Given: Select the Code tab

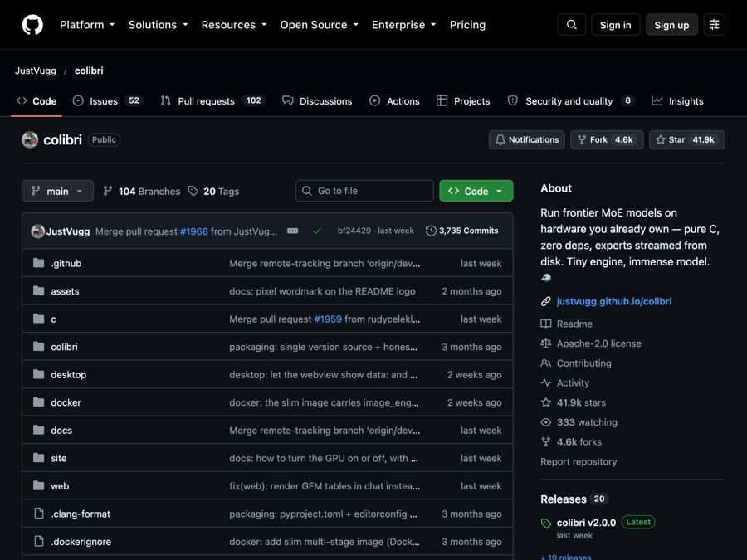Looking at the screenshot, I should pyautogui.click(x=37, y=101).
